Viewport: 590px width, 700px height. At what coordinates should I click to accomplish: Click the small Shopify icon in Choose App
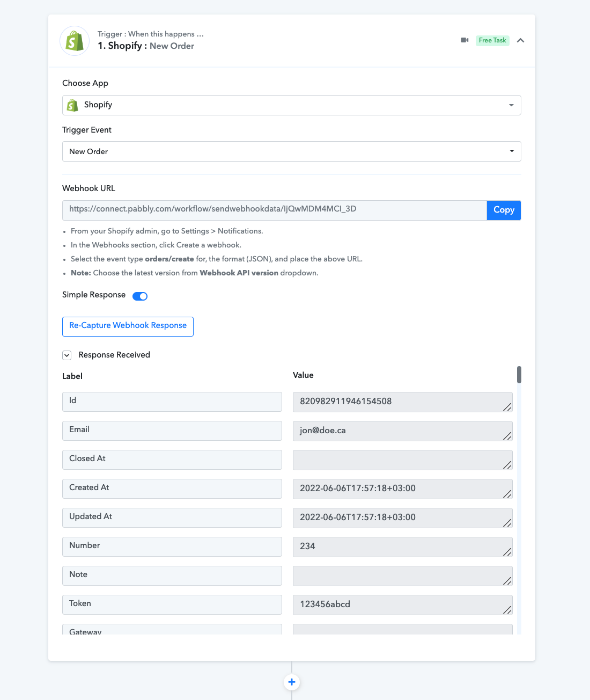pyautogui.click(x=72, y=105)
